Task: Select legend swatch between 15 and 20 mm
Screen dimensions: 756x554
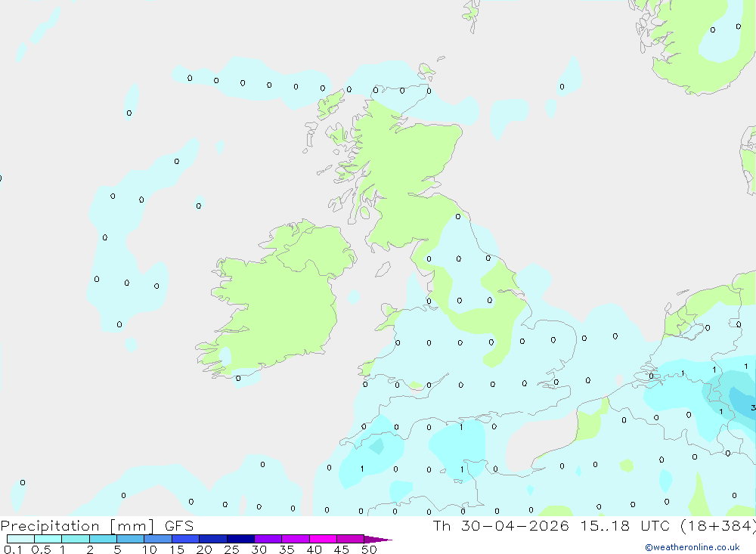Action: tap(185, 539)
